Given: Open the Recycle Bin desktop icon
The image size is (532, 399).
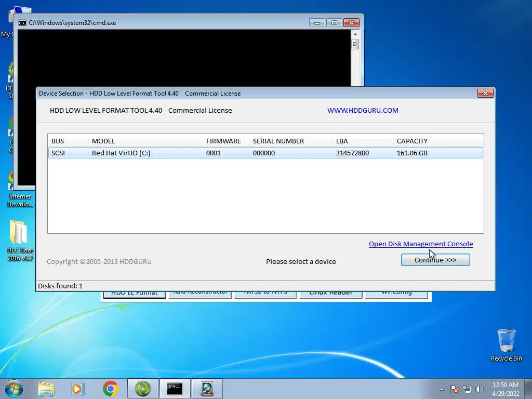Looking at the screenshot, I should pyautogui.click(x=506, y=345).
